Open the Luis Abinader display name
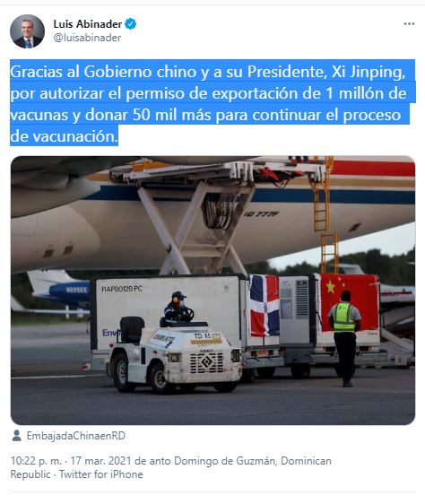Image resolution: width=425 pixels, height=504 pixels. [x=88, y=24]
